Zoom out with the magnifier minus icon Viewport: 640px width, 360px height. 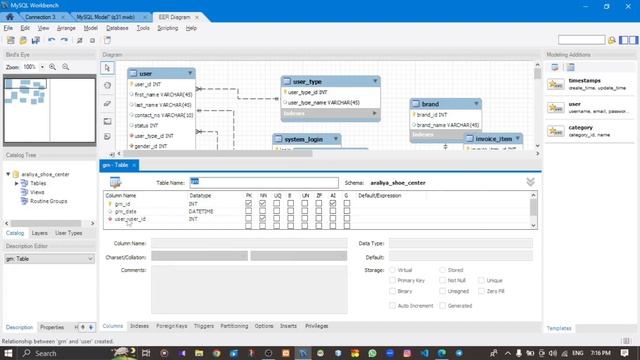tap(66, 67)
